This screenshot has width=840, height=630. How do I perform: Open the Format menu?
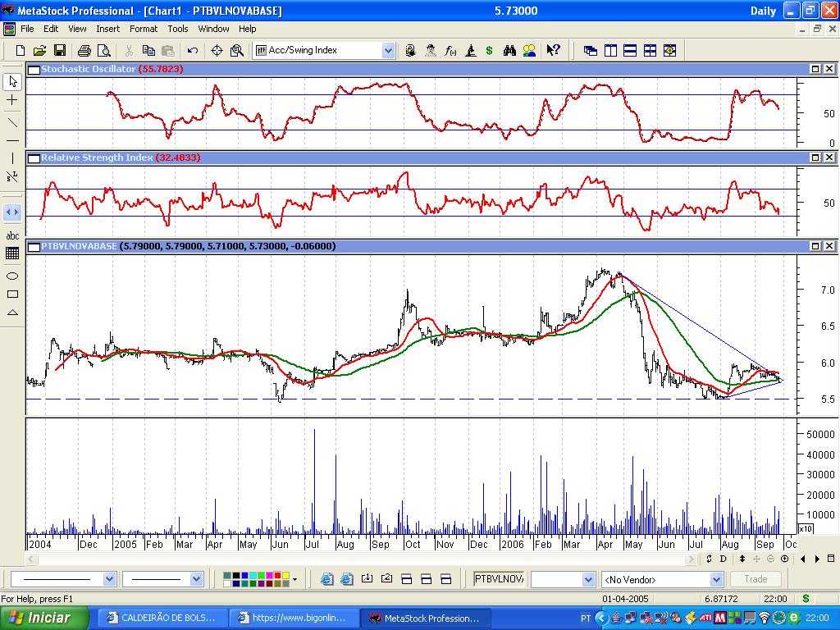click(x=144, y=29)
